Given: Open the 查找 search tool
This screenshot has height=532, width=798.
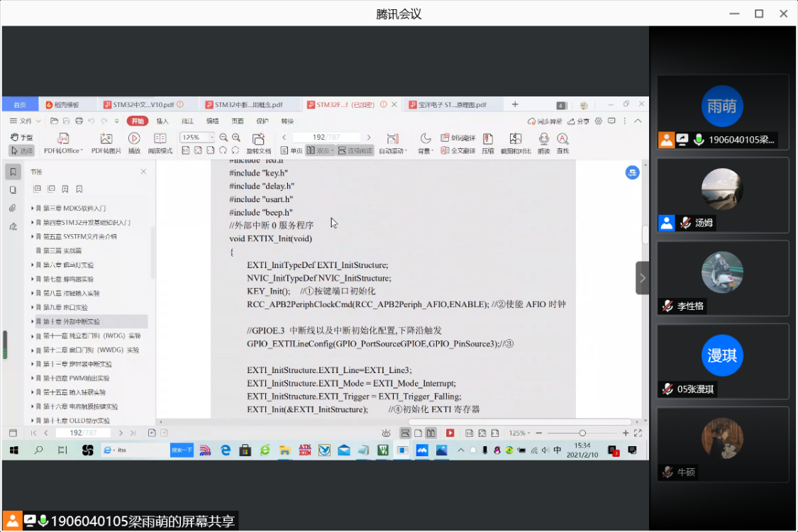Looking at the screenshot, I should click(563, 139).
